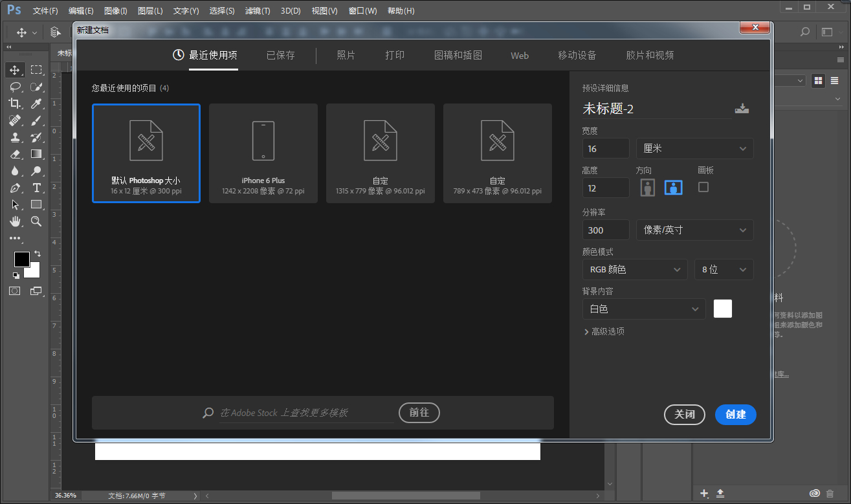Image resolution: width=851 pixels, height=504 pixels.
Task: Go to the 移动设备 tab
Action: (577, 56)
